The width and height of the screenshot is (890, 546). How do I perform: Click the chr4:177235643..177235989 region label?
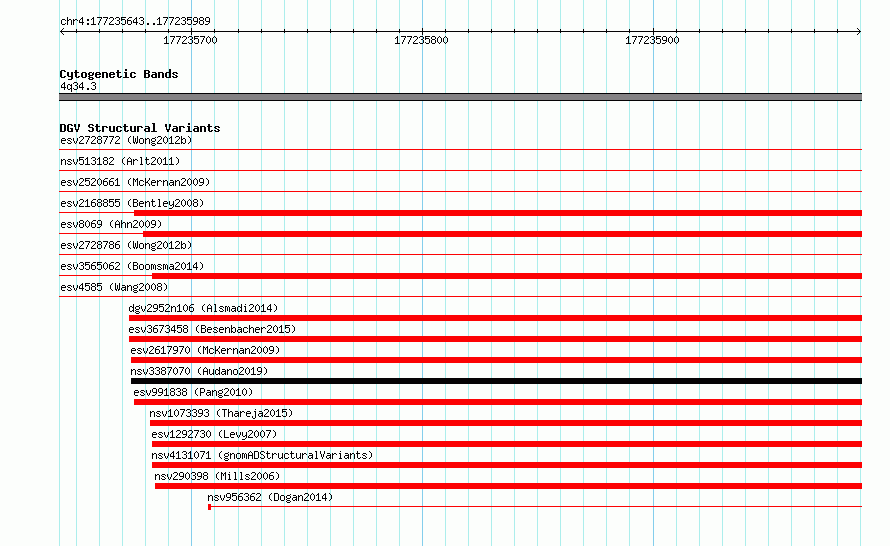pyautogui.click(x=135, y=21)
